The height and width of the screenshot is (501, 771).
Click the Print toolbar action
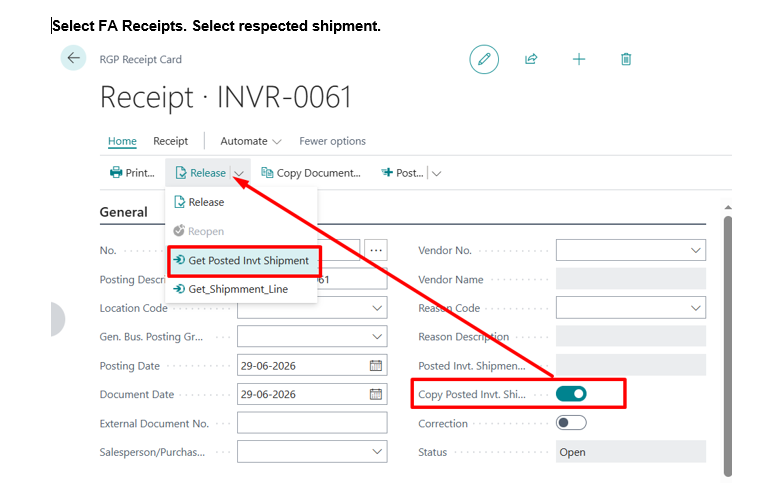point(132,173)
